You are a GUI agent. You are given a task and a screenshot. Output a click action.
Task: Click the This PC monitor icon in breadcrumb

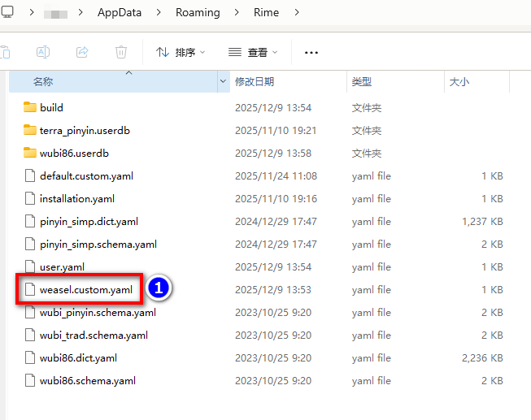click(x=7, y=12)
